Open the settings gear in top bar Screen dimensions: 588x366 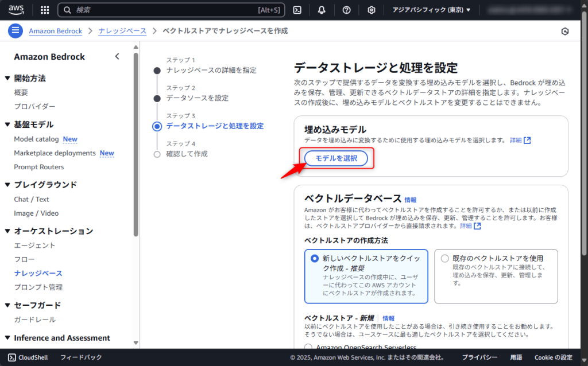tap(372, 10)
